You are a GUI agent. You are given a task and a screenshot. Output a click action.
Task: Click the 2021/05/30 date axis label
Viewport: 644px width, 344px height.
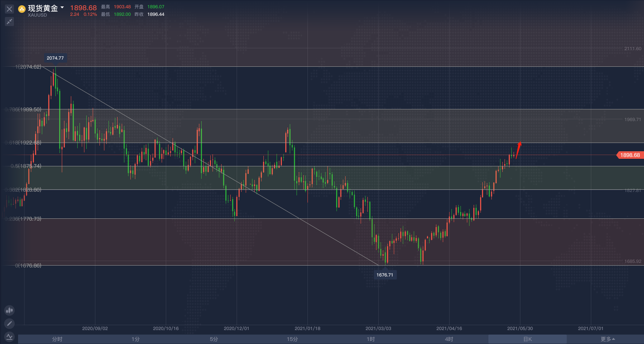[520, 329]
